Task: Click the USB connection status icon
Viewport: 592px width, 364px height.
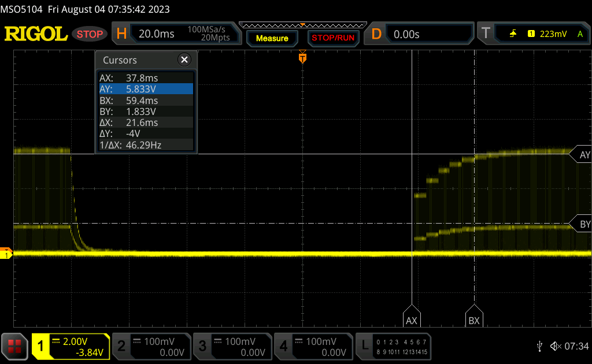Action: (539, 346)
